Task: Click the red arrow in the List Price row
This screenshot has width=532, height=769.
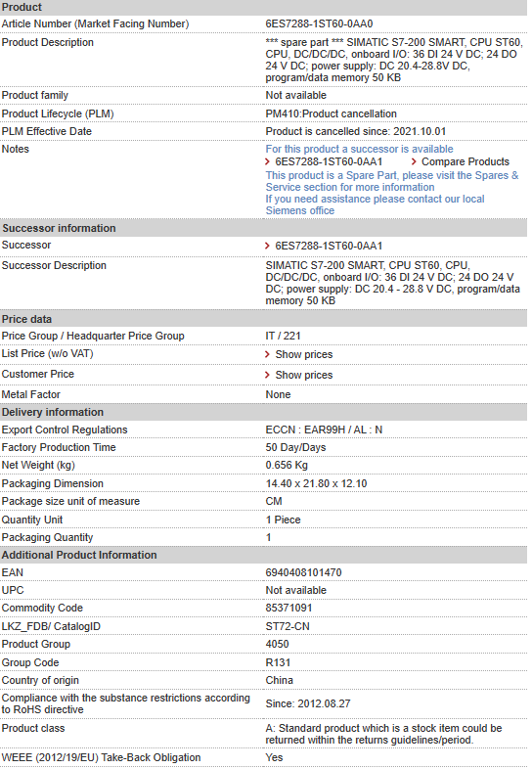Action: point(267,354)
